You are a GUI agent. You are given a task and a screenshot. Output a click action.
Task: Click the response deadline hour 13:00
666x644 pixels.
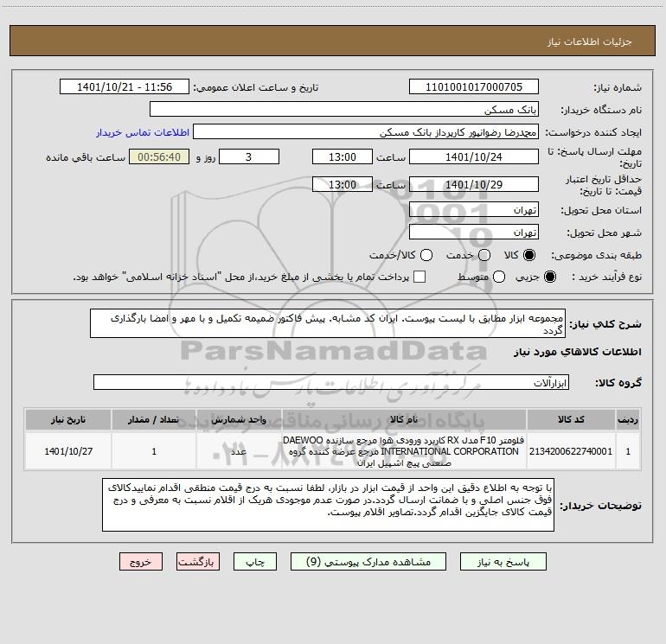(x=343, y=156)
